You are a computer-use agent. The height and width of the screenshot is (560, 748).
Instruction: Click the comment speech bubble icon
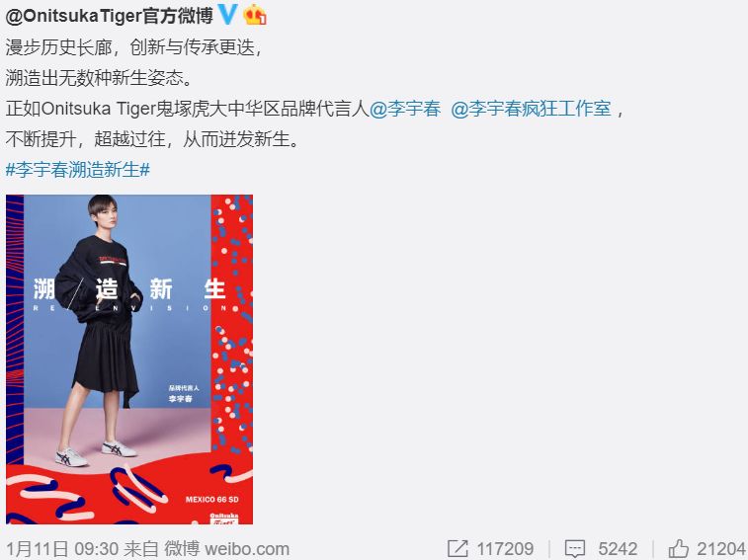[575, 549]
